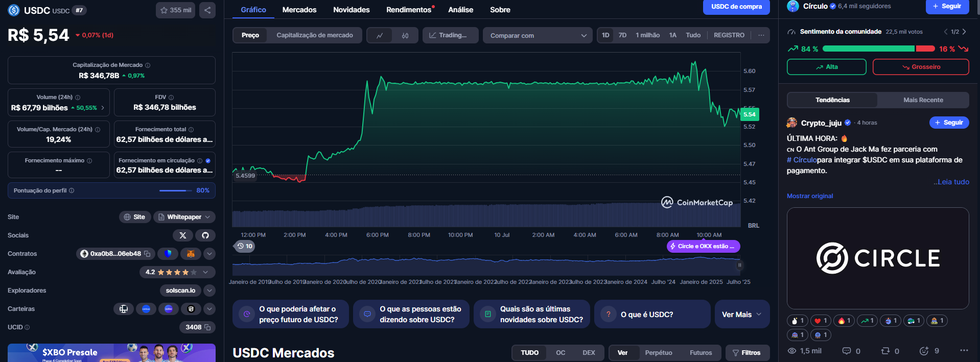
Task: Click the info icon beside Volume (24h)
Action: coord(78,98)
